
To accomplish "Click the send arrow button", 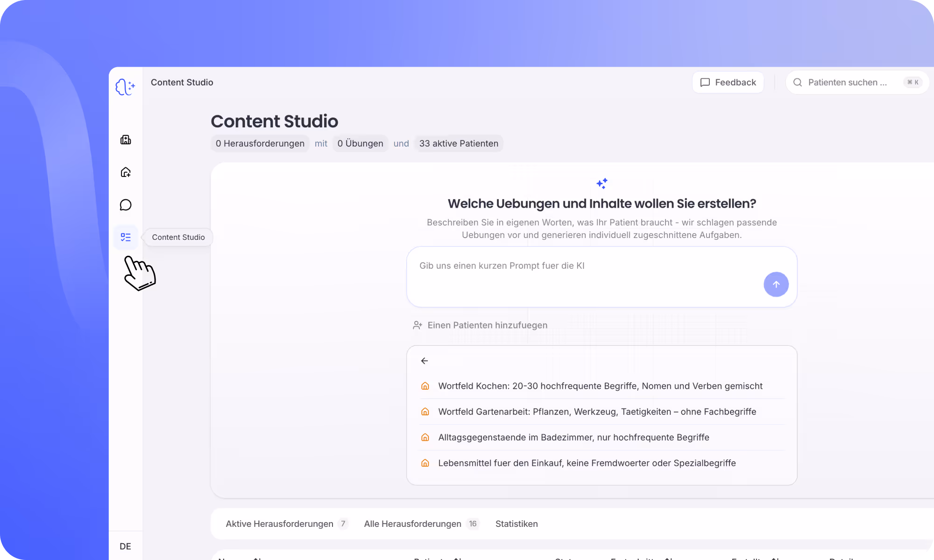I will pyautogui.click(x=776, y=284).
